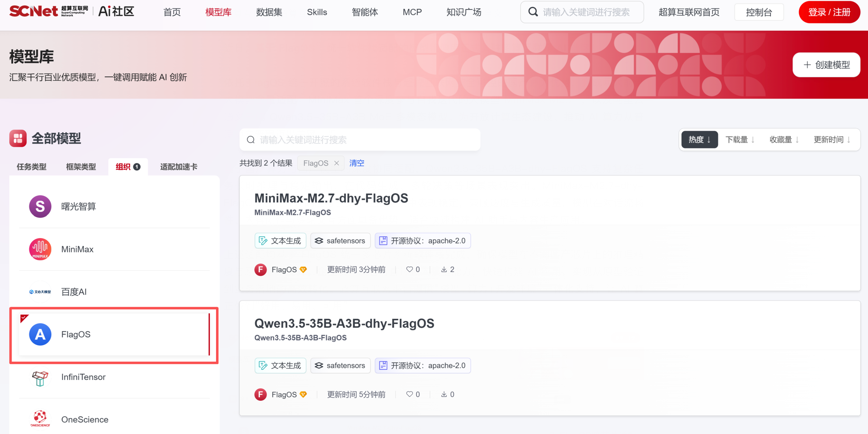Click download icon on MiniMax-M2.7 card

[444, 269]
